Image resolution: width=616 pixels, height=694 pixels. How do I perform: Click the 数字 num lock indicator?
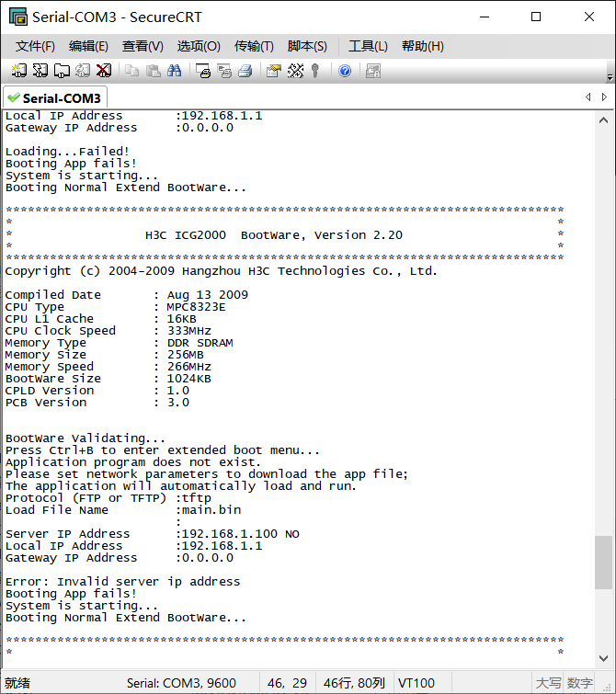coord(580,683)
